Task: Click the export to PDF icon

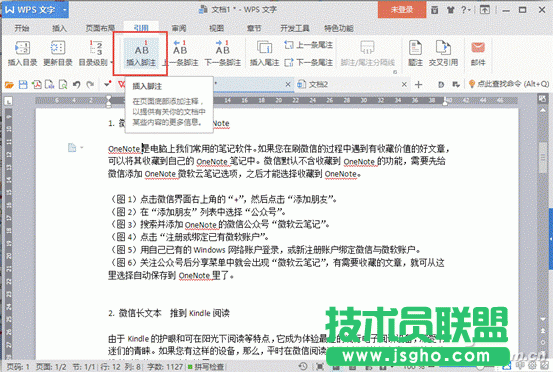Action: click(36, 85)
